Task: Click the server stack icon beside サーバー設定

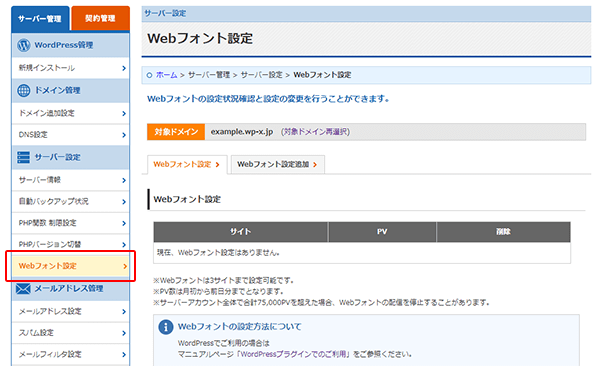Action: 23,157
